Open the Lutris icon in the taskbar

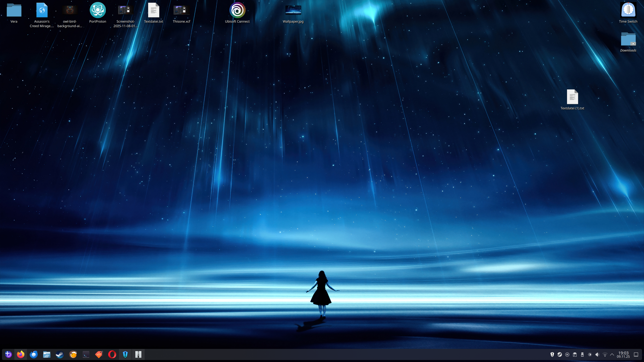(73, 354)
